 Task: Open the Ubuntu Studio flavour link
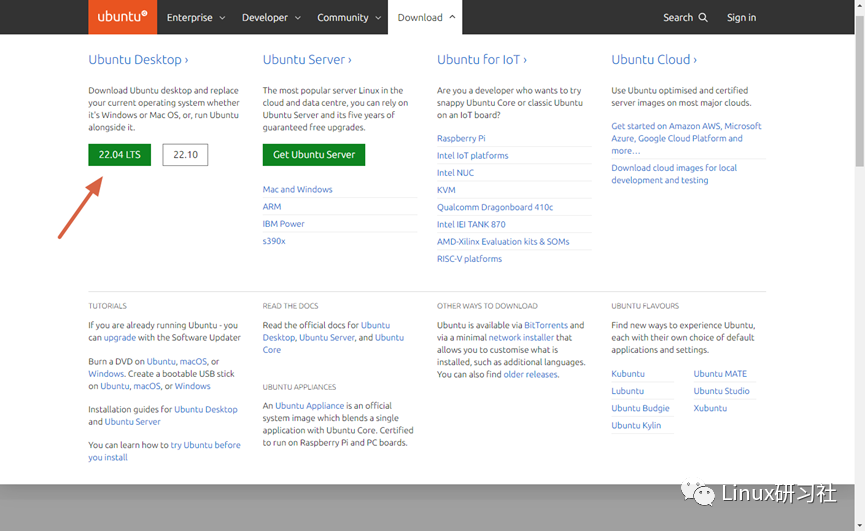[721, 390]
